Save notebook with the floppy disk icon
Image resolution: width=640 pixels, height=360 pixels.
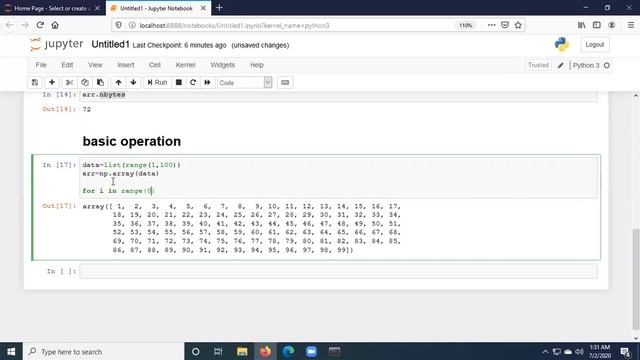coord(35,82)
